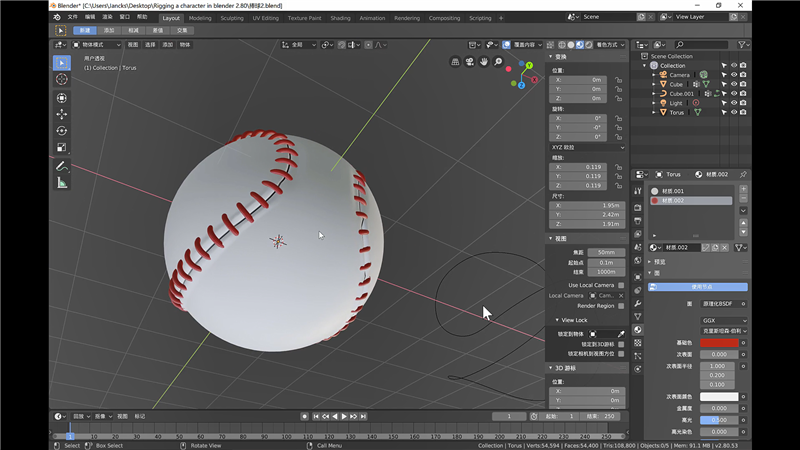The height and width of the screenshot is (450, 800).
Task: Open the 文件 menu
Action: coord(73,17)
